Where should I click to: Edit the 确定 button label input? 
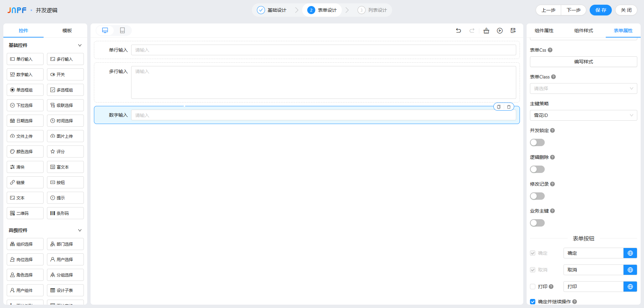point(593,253)
